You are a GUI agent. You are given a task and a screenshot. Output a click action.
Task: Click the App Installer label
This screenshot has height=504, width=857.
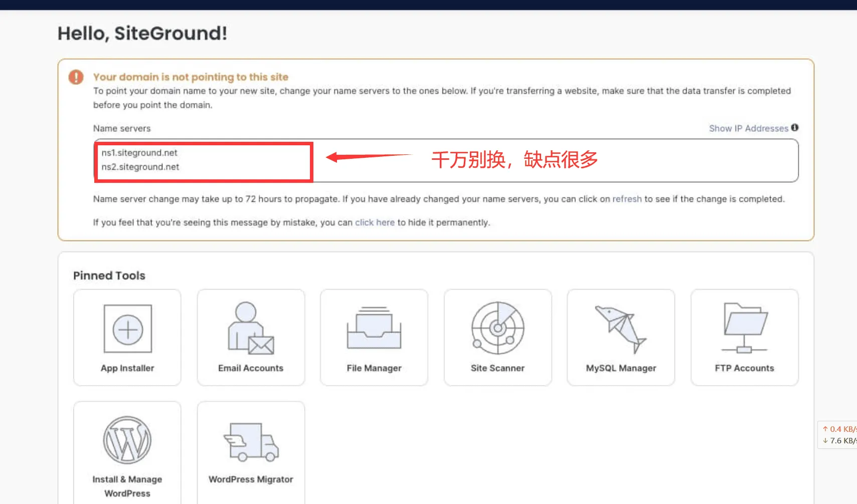coord(127,368)
